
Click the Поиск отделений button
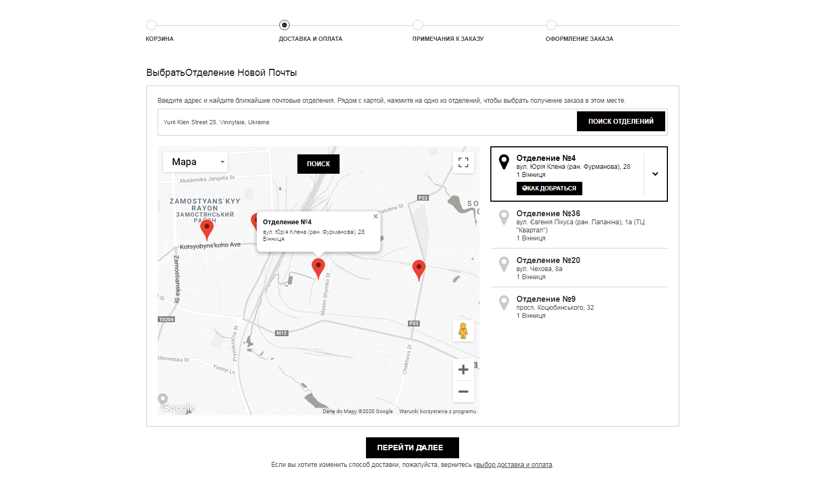tap(621, 122)
